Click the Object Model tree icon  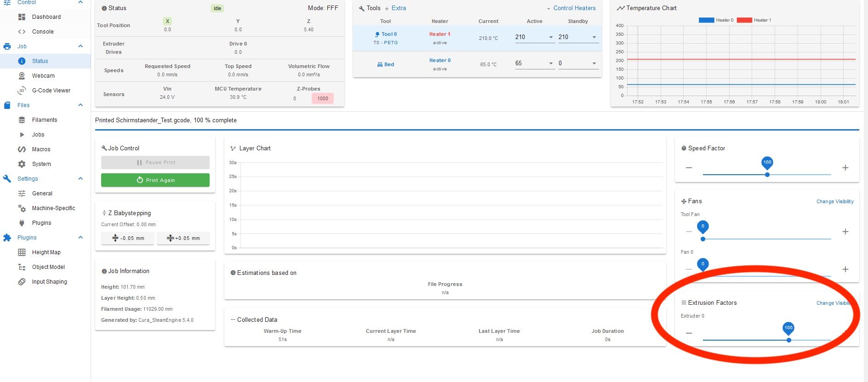(22, 267)
